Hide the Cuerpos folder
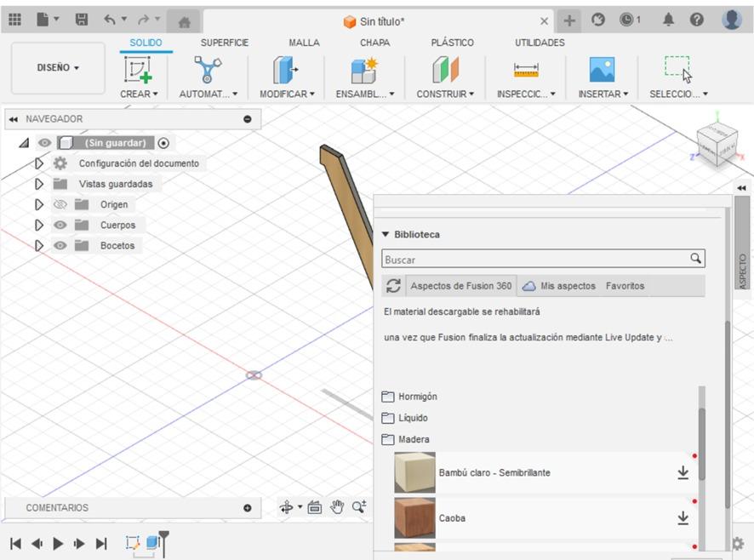Screen dimensions: 754x560 (60, 225)
